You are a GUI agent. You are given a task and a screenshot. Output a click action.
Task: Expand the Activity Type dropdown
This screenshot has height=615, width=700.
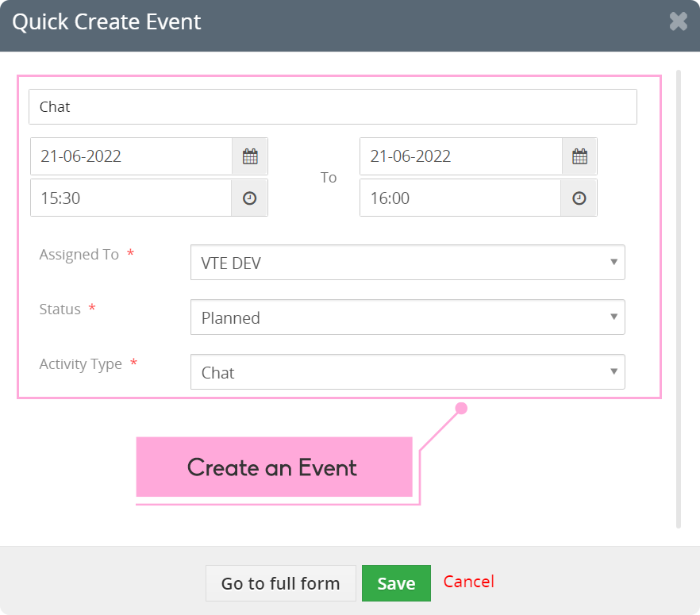point(408,372)
